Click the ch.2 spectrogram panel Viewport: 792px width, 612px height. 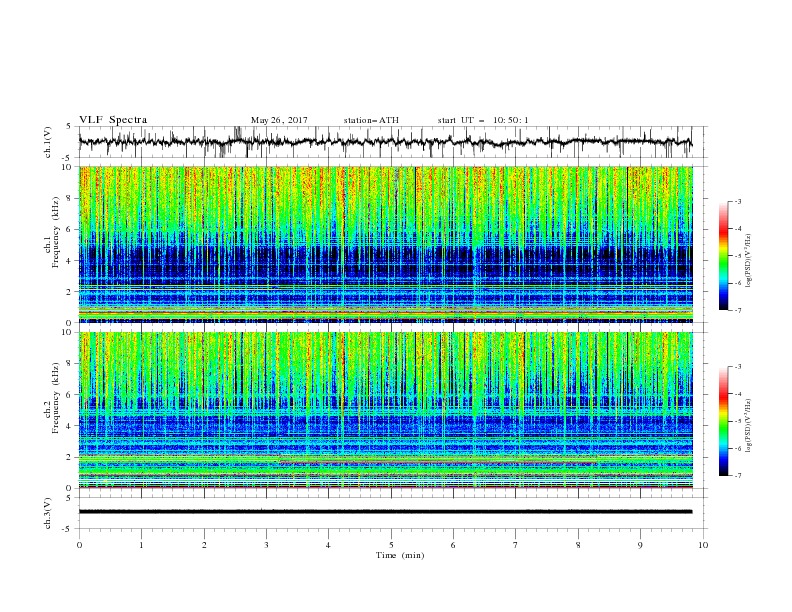click(385, 410)
